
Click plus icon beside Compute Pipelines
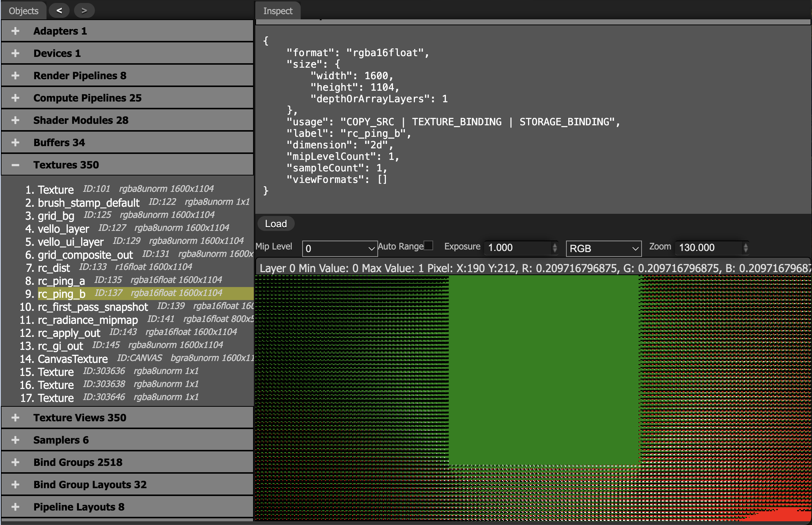[x=15, y=98]
